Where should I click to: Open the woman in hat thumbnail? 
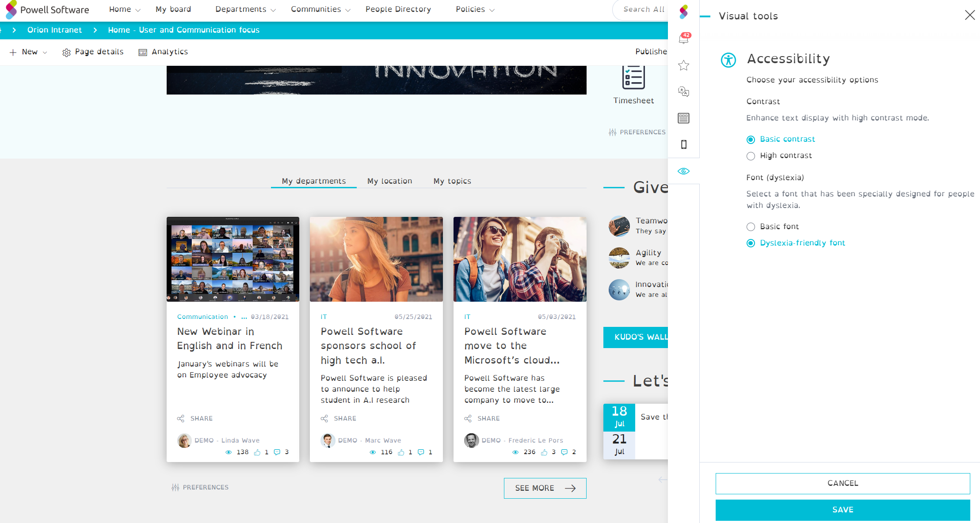pyautogui.click(x=376, y=259)
